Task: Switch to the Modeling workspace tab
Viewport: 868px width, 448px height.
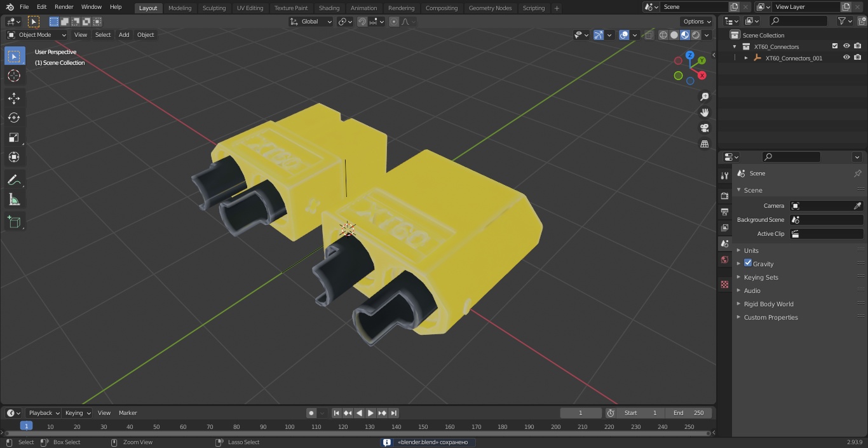Action: [x=180, y=8]
